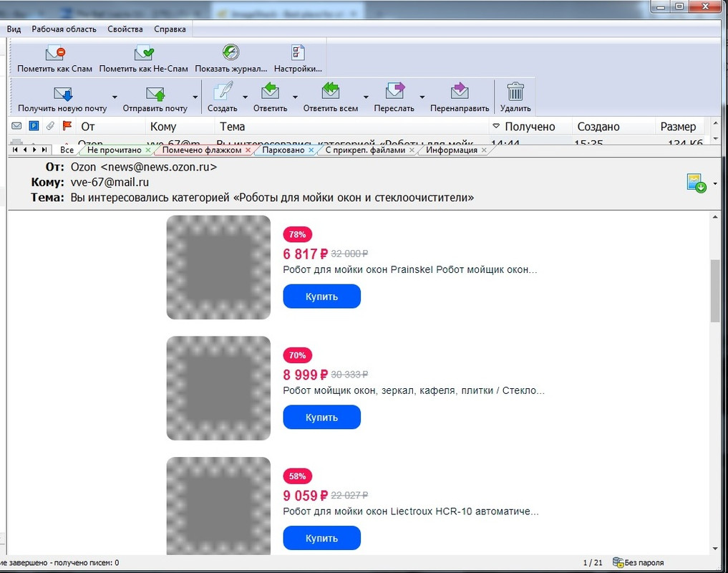Open dropdown next to download images icon
This screenshot has height=573, width=728.
(x=715, y=184)
